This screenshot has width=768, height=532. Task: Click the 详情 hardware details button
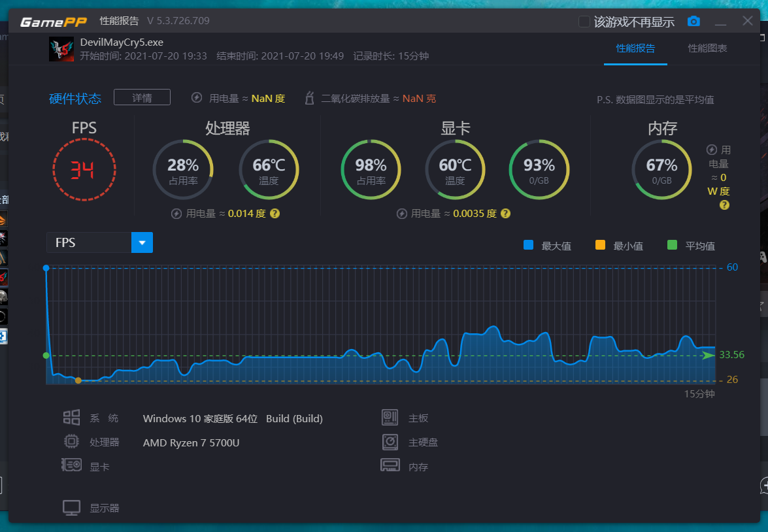(x=142, y=98)
